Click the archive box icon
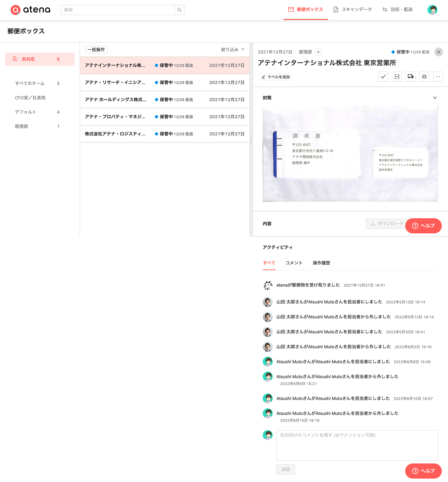Screen dimensions: 448x482 424,77
